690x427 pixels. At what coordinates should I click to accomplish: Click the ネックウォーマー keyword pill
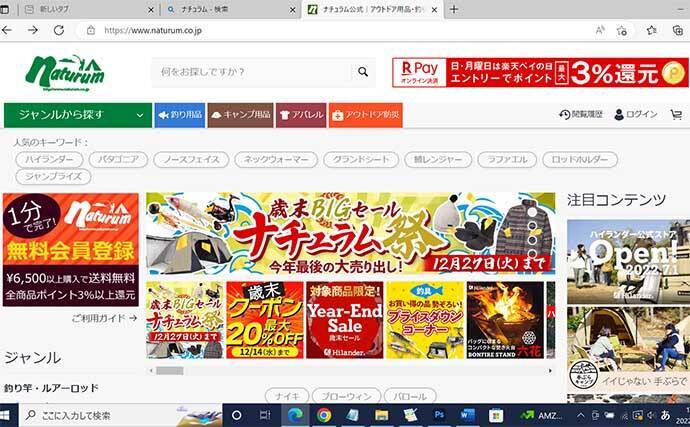coord(276,159)
